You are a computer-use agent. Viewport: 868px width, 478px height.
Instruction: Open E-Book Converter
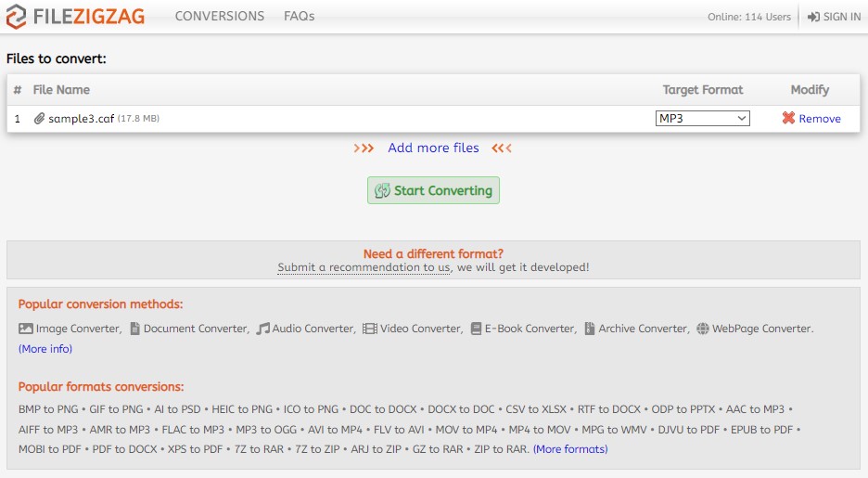pyautogui.click(x=530, y=329)
